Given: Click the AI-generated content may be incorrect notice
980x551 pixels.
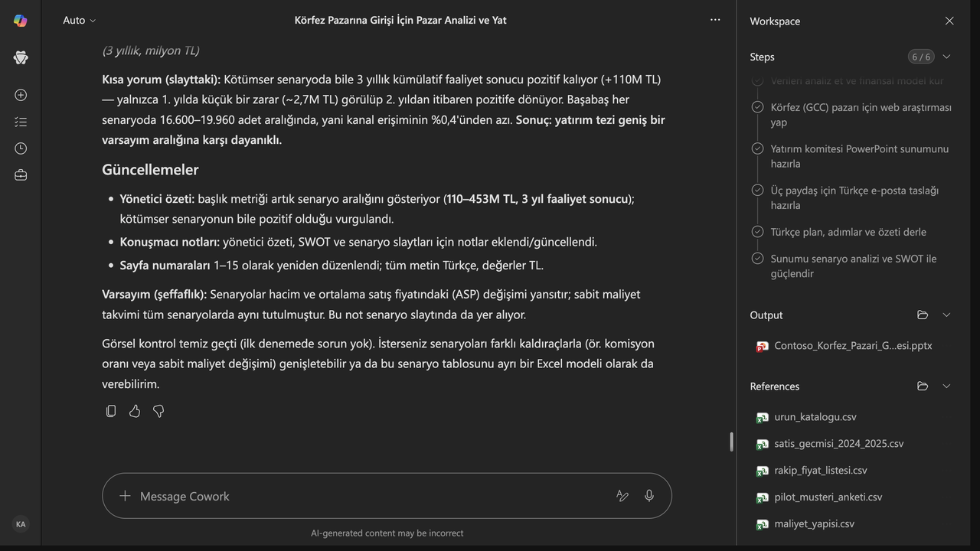Looking at the screenshot, I should coord(387,533).
